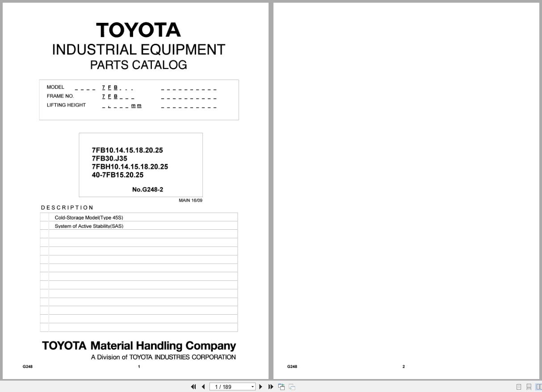Viewport: 542px width, 392px height.
Task: Click the 'MAIN 16/09' revision text
Action: [x=190, y=200]
